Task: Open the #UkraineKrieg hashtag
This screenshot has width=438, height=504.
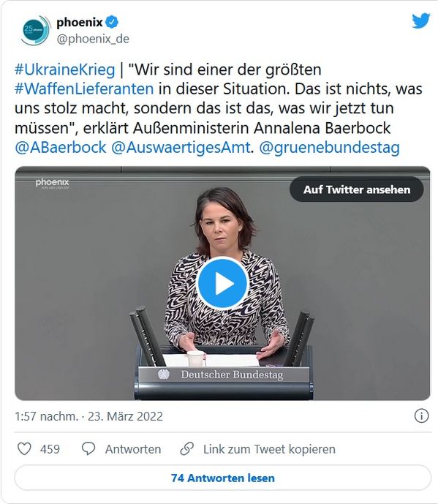Action: (x=64, y=69)
